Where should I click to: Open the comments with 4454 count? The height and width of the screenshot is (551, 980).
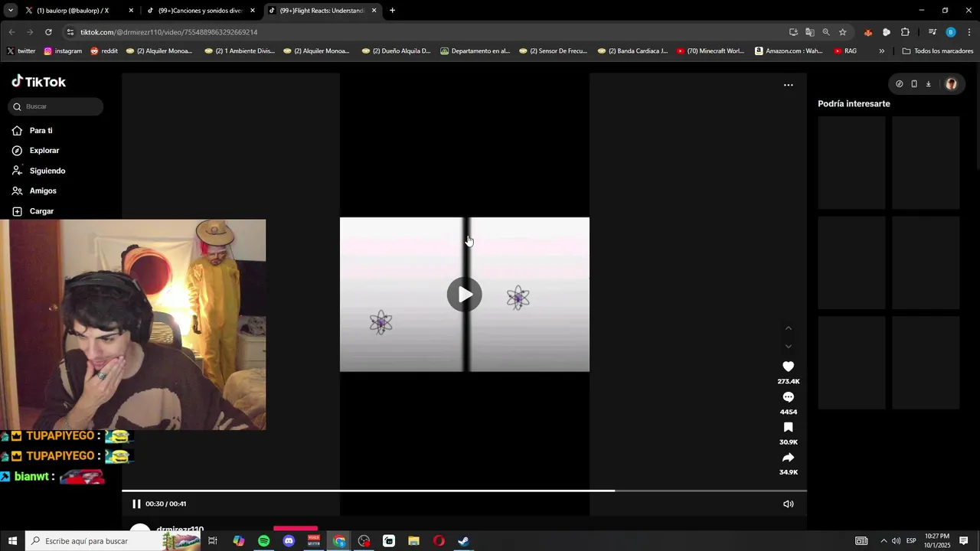(x=788, y=397)
